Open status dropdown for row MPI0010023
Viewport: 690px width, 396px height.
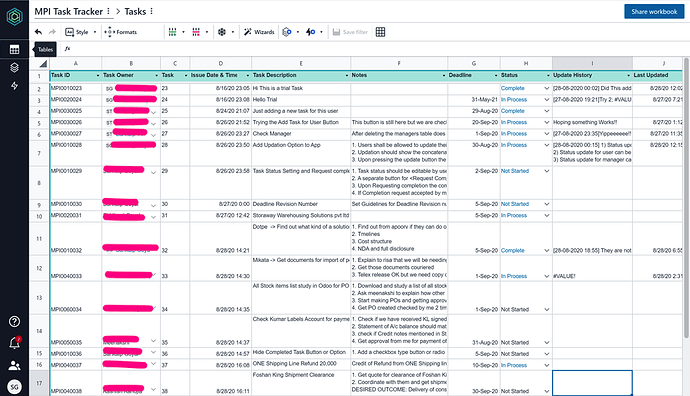click(547, 88)
